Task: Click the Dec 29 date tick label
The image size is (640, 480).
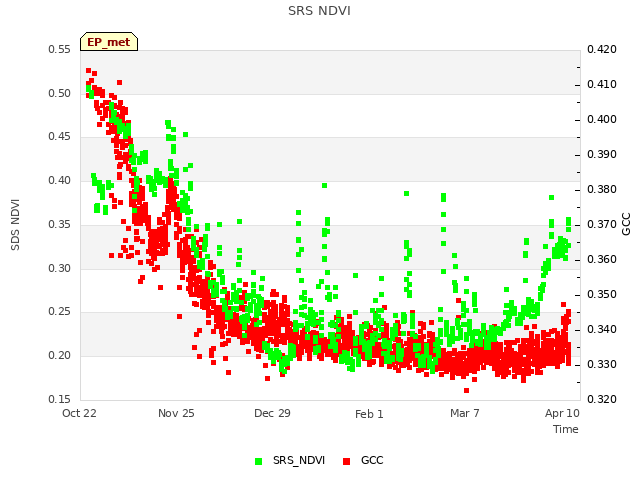Action: pyautogui.click(x=272, y=413)
